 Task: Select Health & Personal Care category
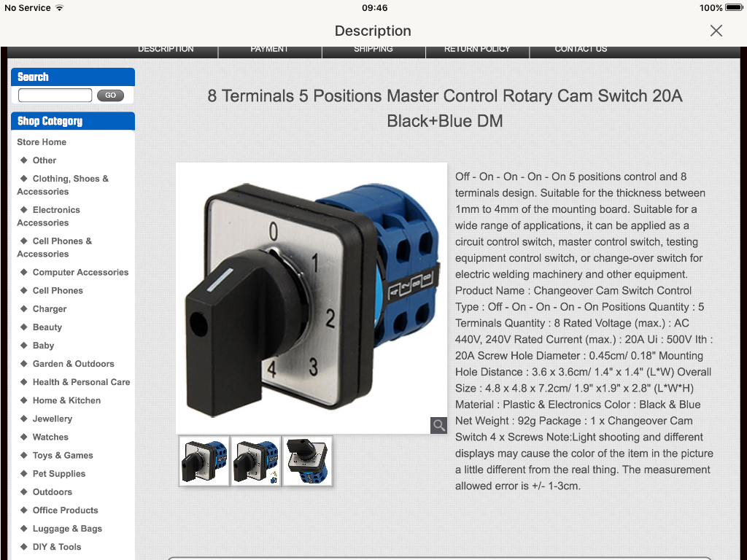(x=81, y=382)
